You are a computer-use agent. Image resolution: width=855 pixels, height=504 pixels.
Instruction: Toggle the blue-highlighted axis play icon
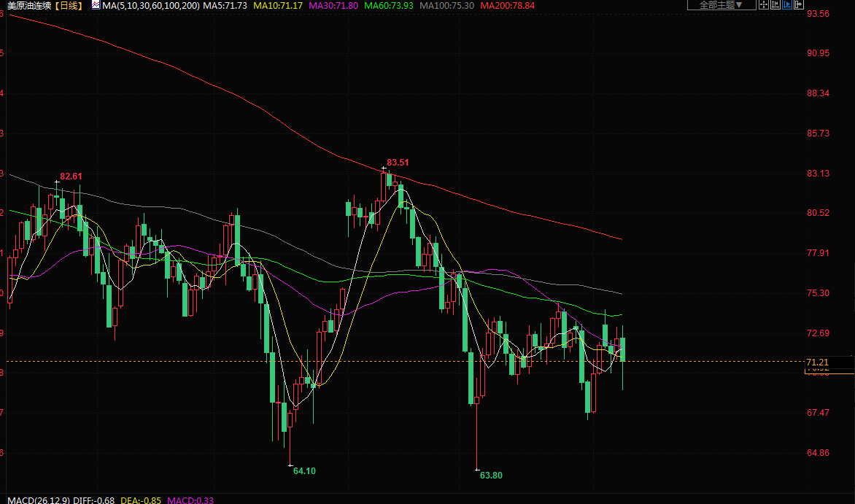coord(787,5)
